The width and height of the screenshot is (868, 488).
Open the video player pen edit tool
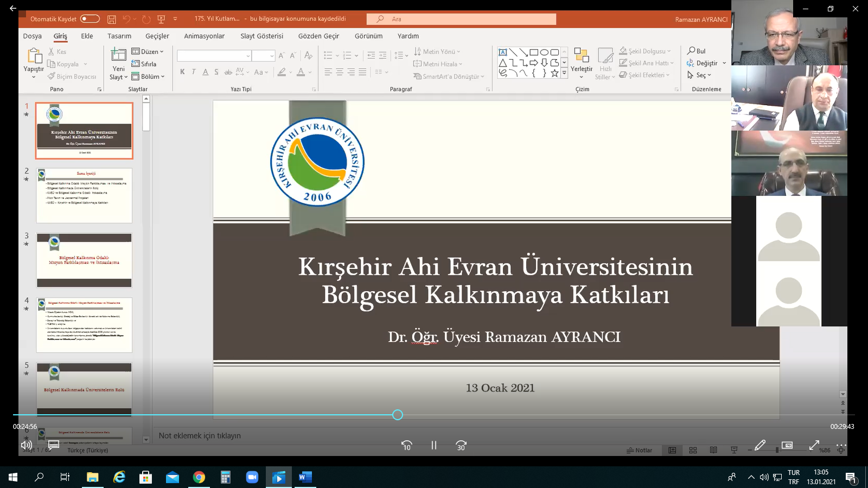click(760, 445)
